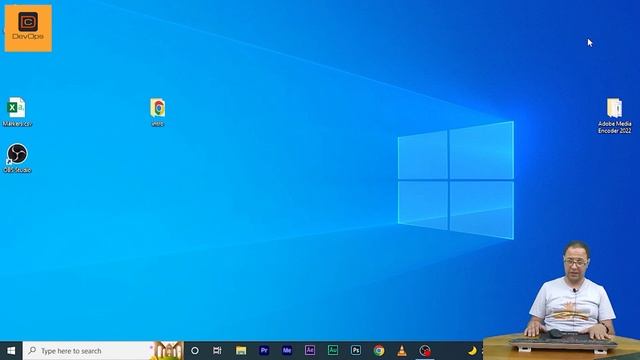640x360 pixels.
Task: Open the Windows Start menu
Action: (11, 351)
